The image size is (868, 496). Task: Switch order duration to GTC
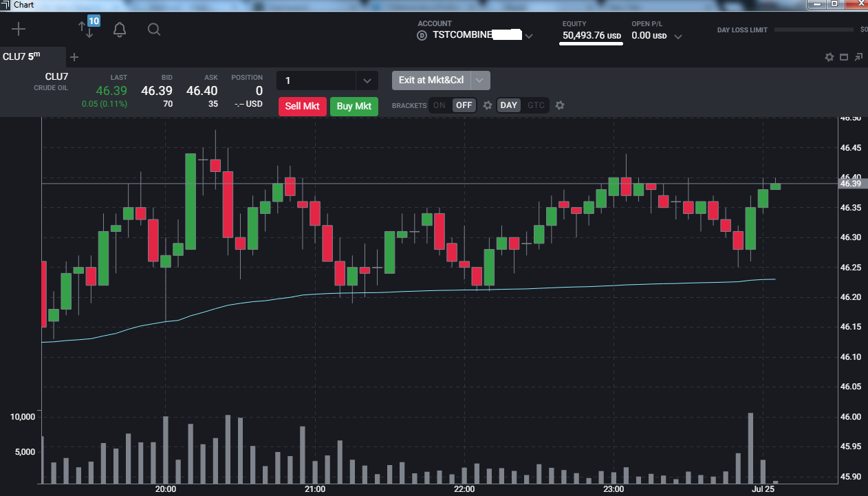pyautogui.click(x=536, y=105)
